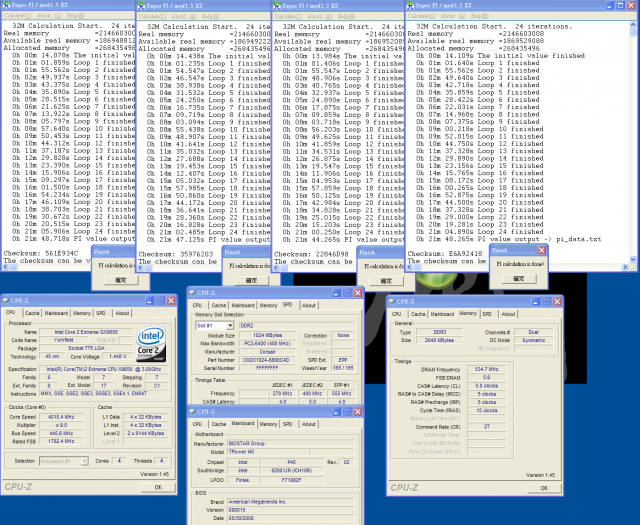The height and width of the screenshot is (525, 640).
Task: Click OK in the CPU-Z processor window
Action: (158, 487)
